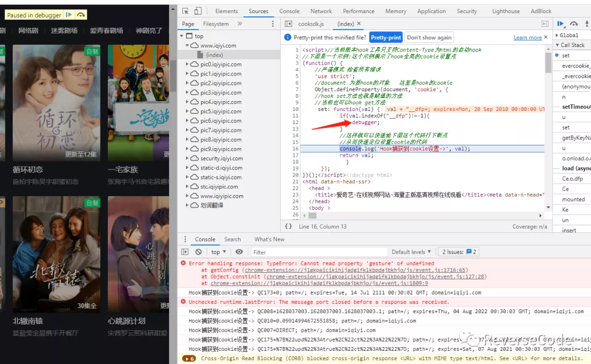The image size is (591, 364).
Task: Open 北辙南辕 poster thumbnail
Action: tap(56, 254)
